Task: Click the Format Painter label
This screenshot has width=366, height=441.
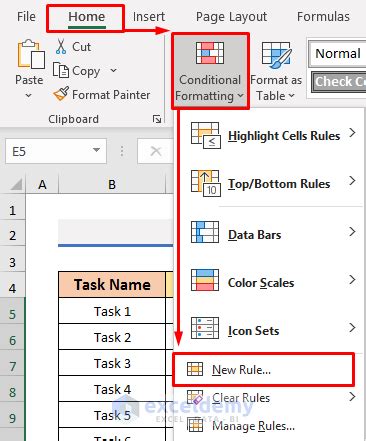Action: point(111,95)
